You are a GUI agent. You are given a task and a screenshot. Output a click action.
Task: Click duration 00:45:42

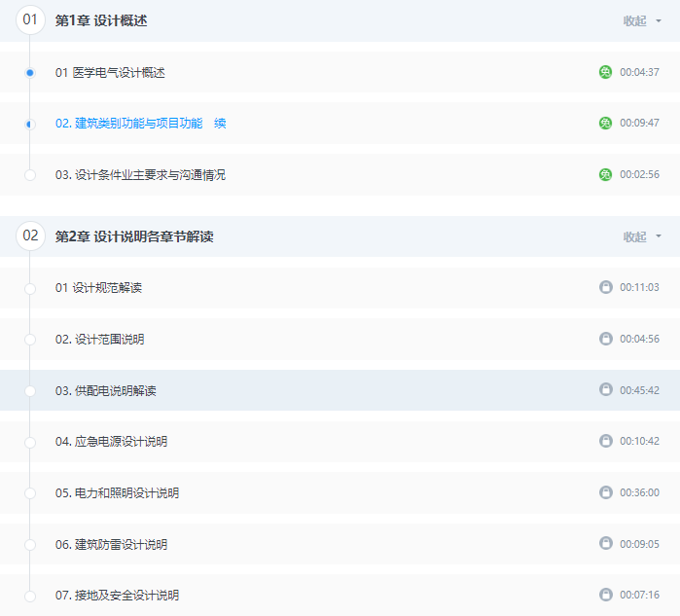tap(640, 390)
